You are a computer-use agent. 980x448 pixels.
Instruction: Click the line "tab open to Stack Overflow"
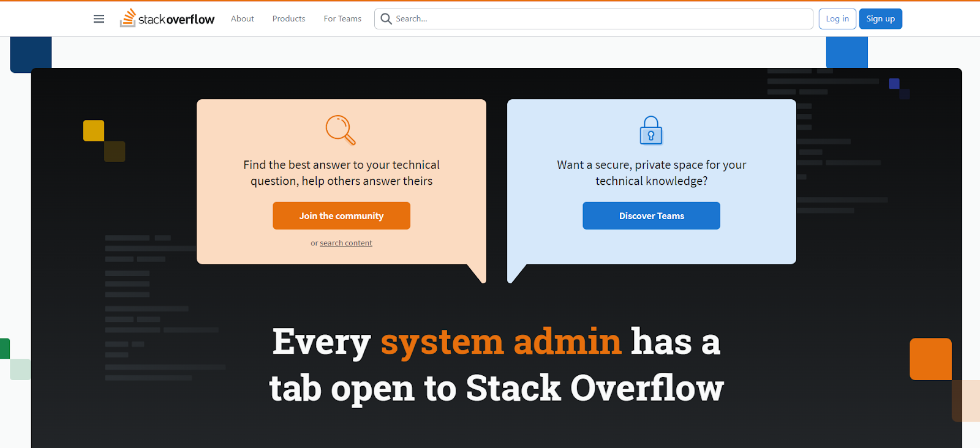(497, 388)
